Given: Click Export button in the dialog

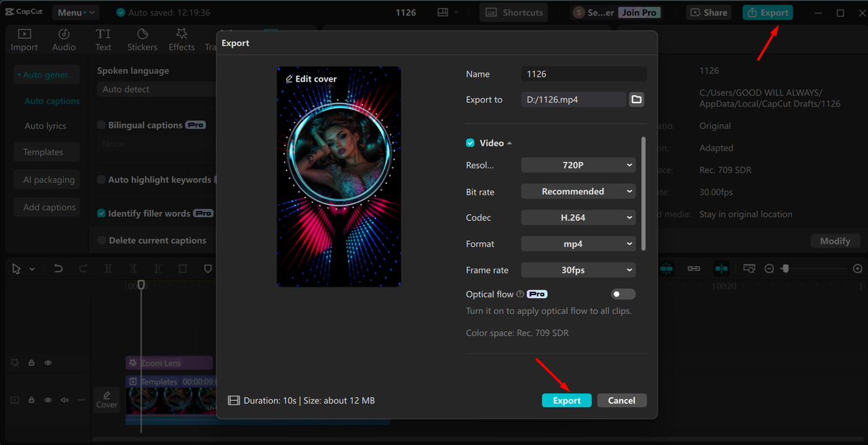Looking at the screenshot, I should [566, 400].
